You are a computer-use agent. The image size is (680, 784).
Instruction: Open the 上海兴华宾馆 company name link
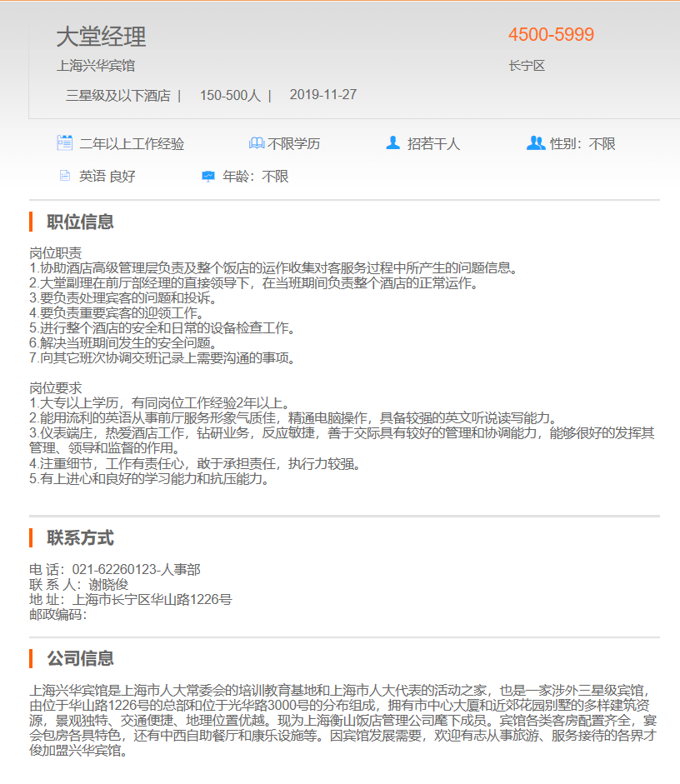(96, 66)
